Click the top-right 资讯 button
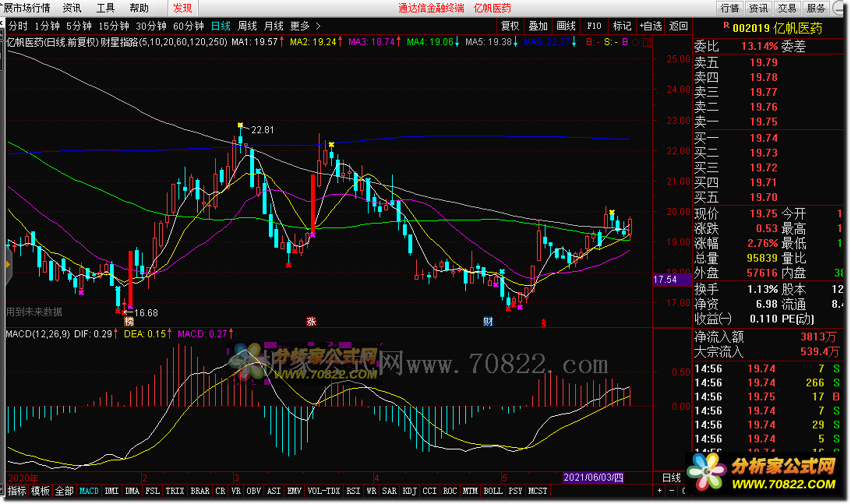Viewport: 851px width, 504px height. pos(758,8)
